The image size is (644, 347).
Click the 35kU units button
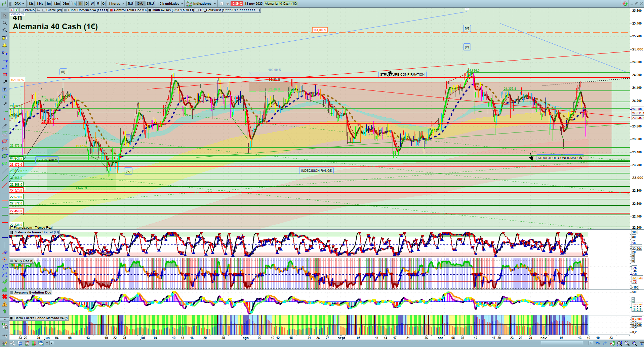click(x=150, y=4)
